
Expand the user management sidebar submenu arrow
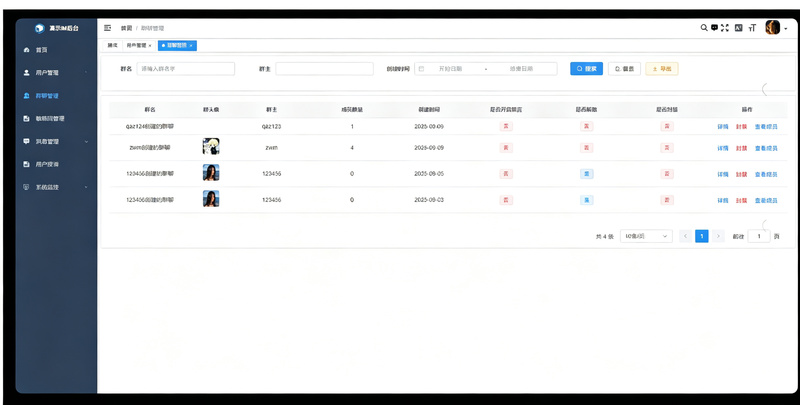coord(86,73)
